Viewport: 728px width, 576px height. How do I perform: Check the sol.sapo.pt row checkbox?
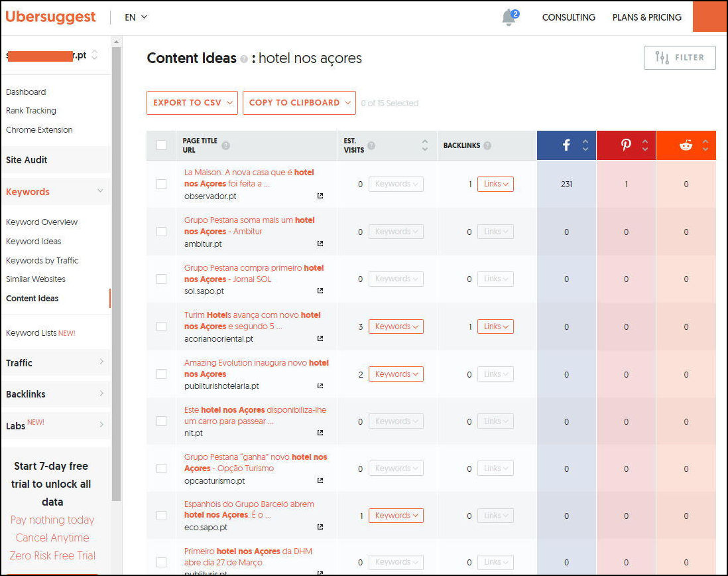[162, 279]
